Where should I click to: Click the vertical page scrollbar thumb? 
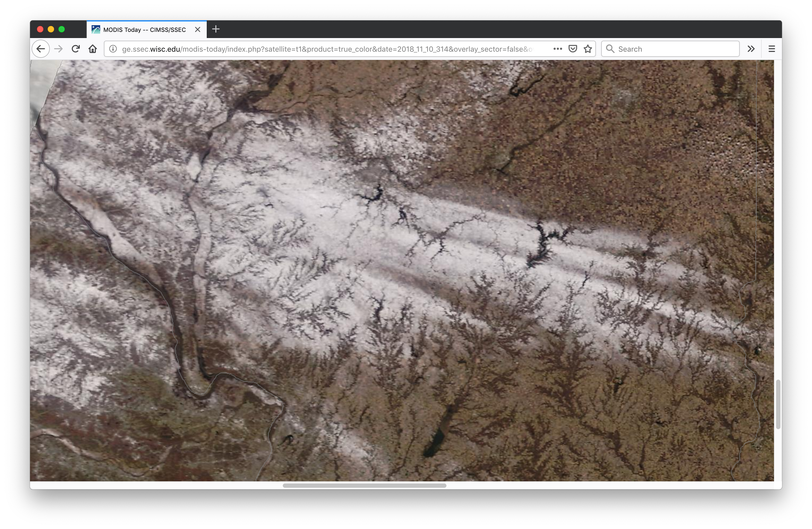coord(778,404)
